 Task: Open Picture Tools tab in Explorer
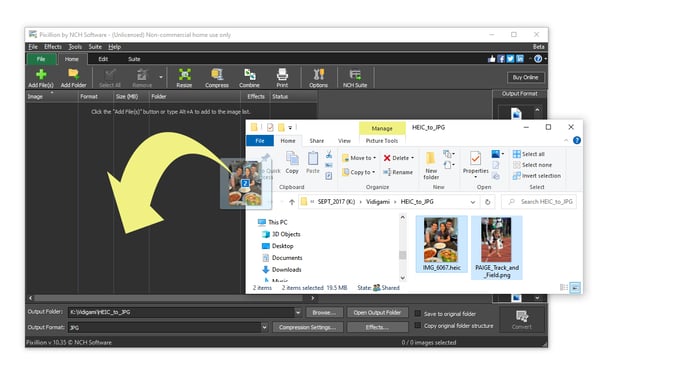(382, 141)
